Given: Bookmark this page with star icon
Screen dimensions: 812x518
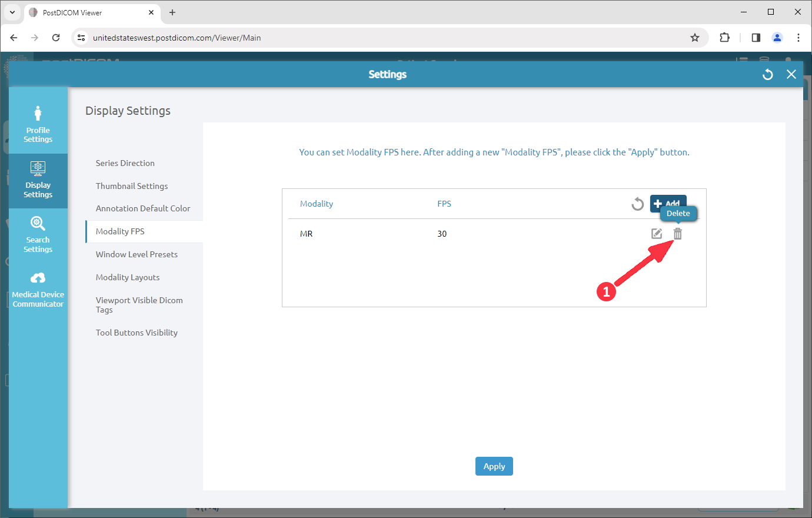Looking at the screenshot, I should (x=695, y=38).
